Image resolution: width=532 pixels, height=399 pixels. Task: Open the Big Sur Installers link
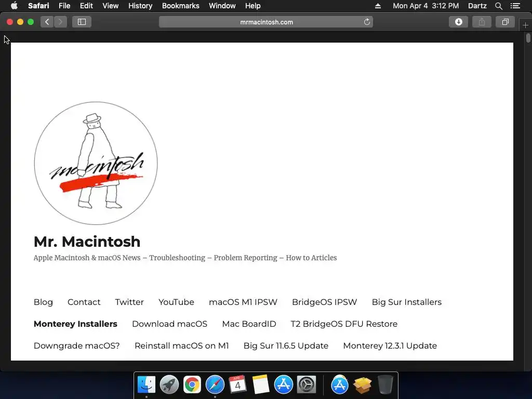pos(406,302)
